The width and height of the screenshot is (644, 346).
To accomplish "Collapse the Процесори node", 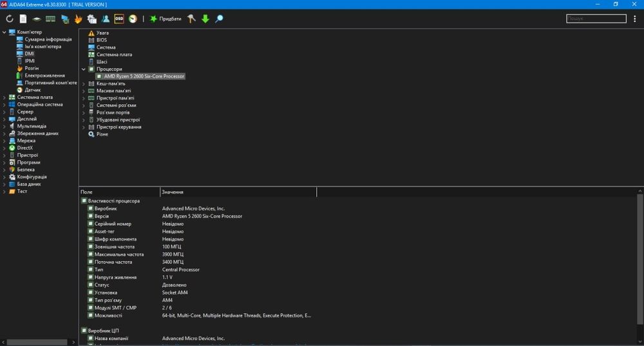I will [x=83, y=69].
